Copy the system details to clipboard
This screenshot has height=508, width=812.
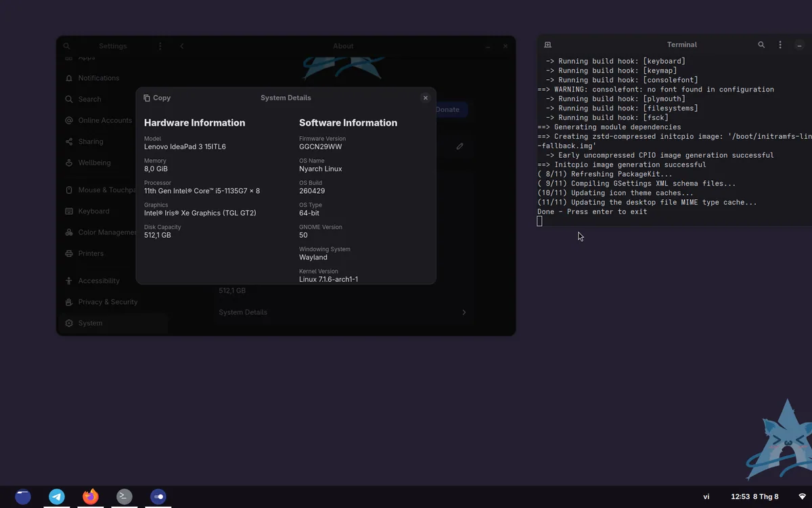[157, 98]
